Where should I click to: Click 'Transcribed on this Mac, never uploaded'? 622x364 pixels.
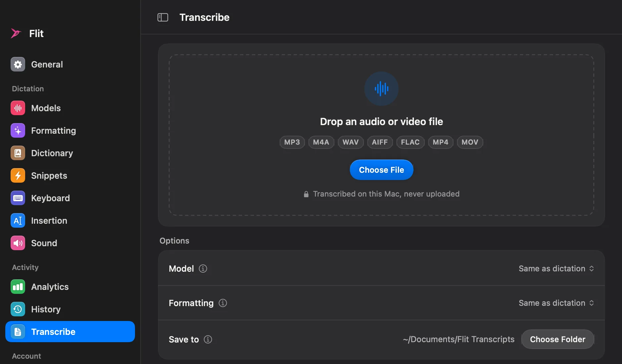coord(386,194)
